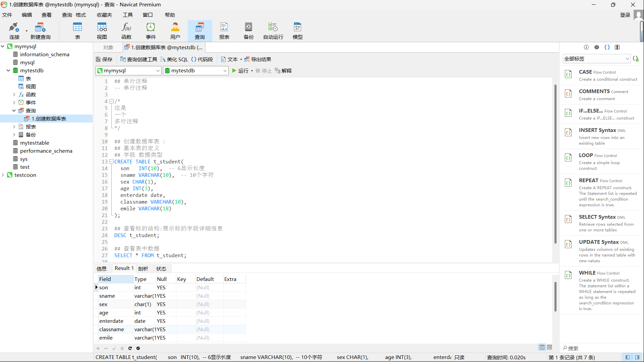Click the 运行 run button

(x=240, y=71)
